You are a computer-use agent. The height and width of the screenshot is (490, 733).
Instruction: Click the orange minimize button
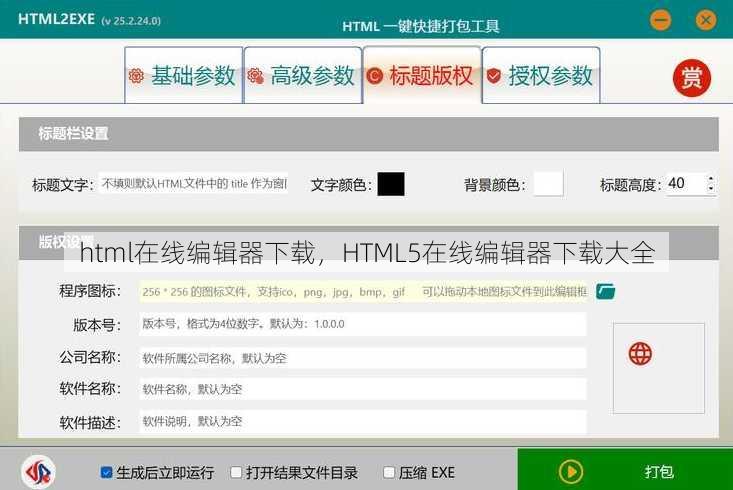pyautogui.click(x=661, y=21)
